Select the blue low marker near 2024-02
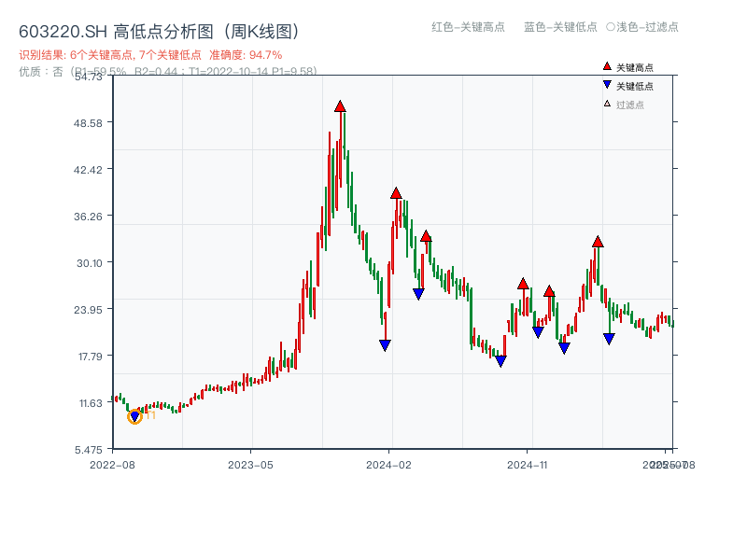 [385, 345]
